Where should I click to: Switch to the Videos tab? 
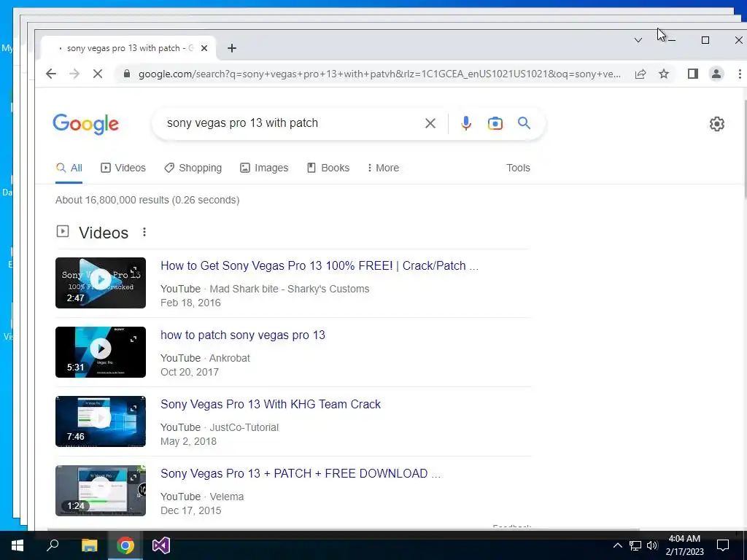coord(123,168)
